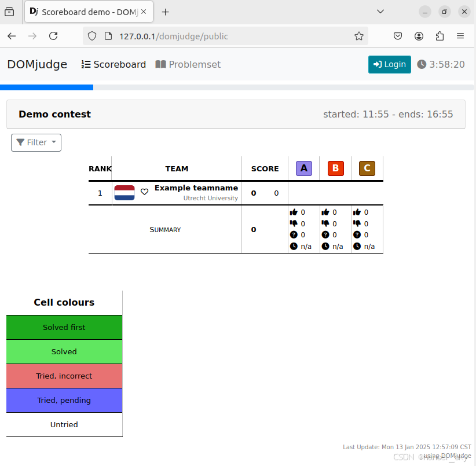Go to DOMjudge home brand link
Viewport: 476px width, 466px height.
point(37,64)
